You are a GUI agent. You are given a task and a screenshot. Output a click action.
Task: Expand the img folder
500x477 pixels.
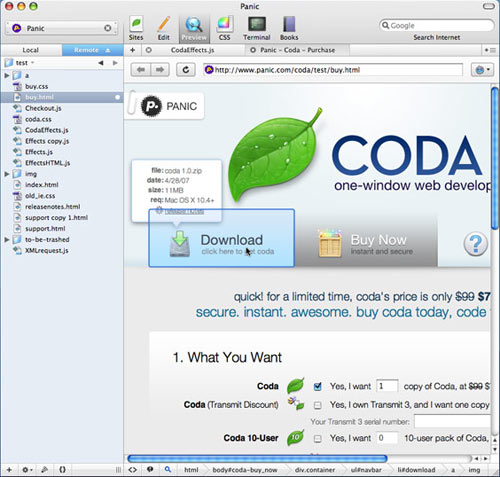click(6, 174)
